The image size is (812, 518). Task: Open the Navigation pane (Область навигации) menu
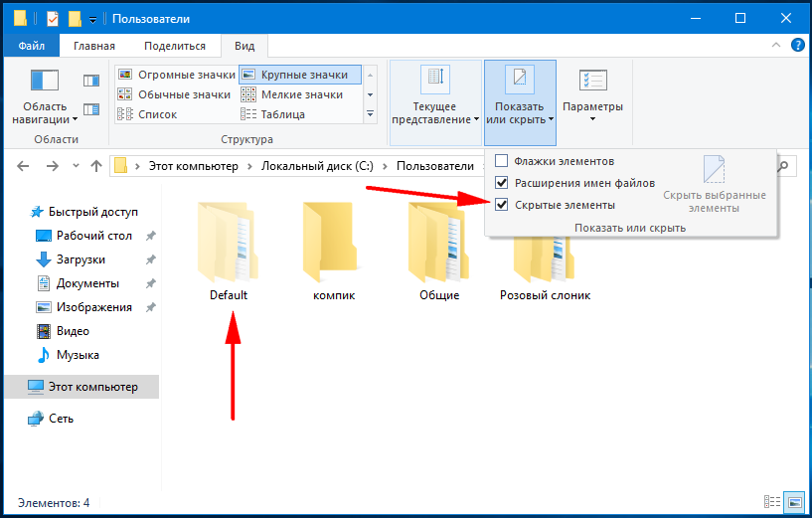pos(45,97)
